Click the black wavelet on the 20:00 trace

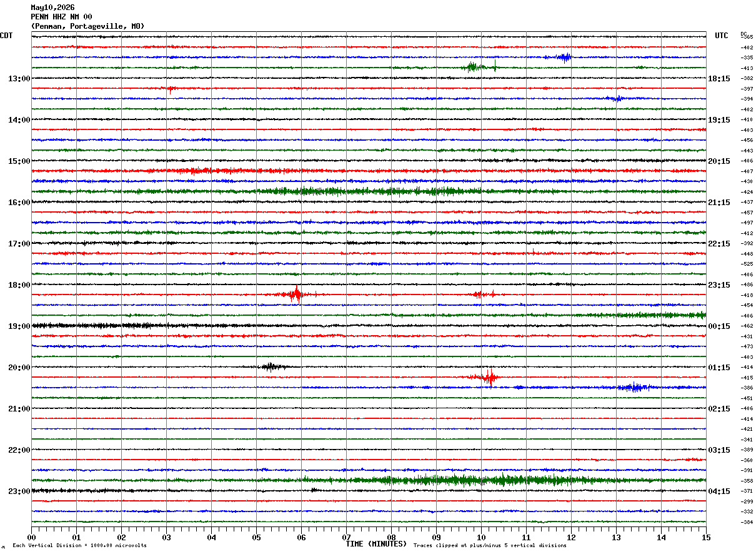pyautogui.click(x=272, y=366)
